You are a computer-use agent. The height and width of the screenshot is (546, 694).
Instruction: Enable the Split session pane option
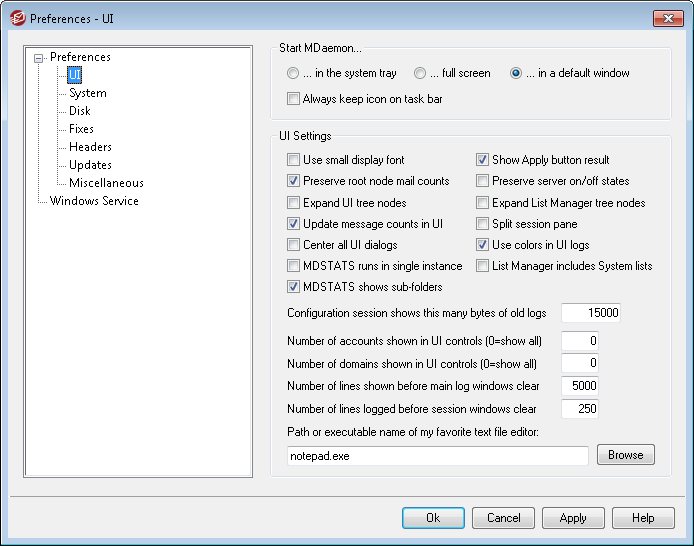tap(483, 224)
